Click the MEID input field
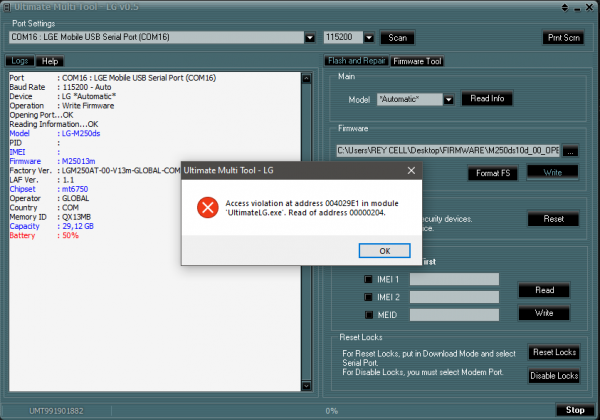Screen dimensions: 600x420 tap(454, 315)
